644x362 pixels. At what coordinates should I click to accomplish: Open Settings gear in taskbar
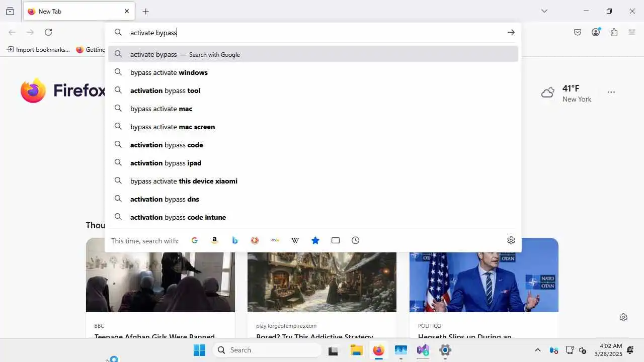click(x=445, y=350)
